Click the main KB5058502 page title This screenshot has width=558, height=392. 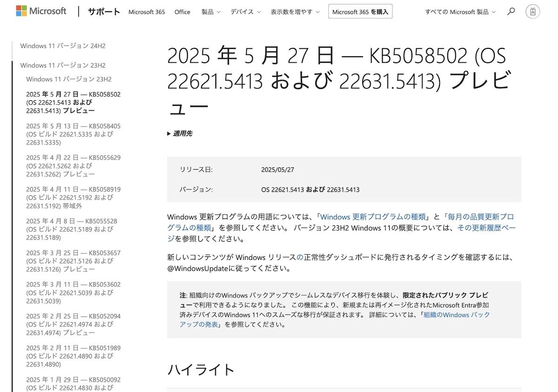point(339,82)
